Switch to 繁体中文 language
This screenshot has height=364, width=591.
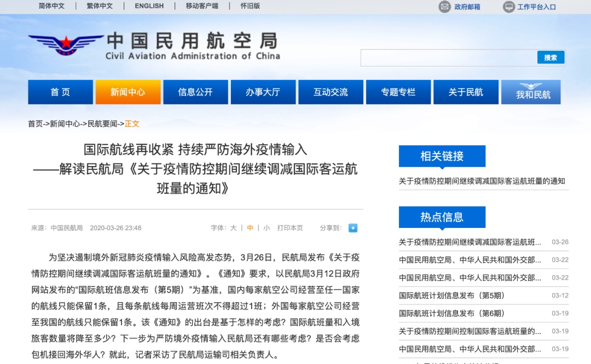(100, 6)
